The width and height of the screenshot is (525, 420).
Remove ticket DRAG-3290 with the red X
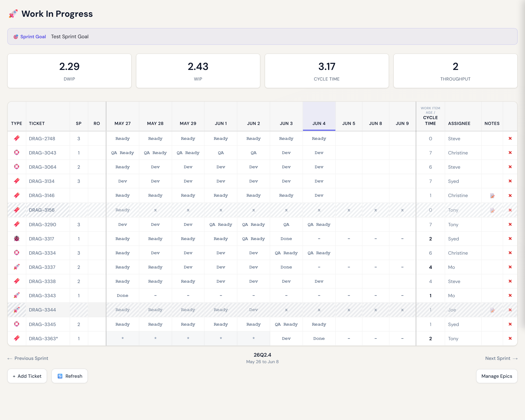[x=510, y=224]
